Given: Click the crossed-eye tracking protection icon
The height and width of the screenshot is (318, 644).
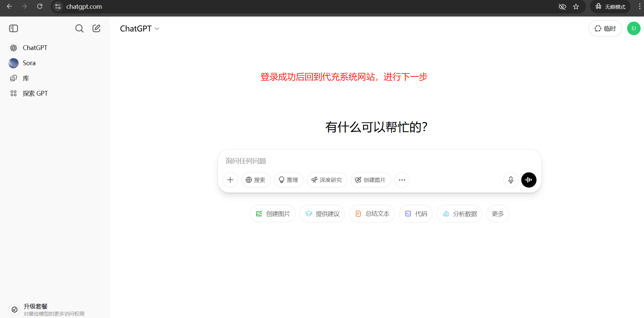Looking at the screenshot, I should point(562,7).
